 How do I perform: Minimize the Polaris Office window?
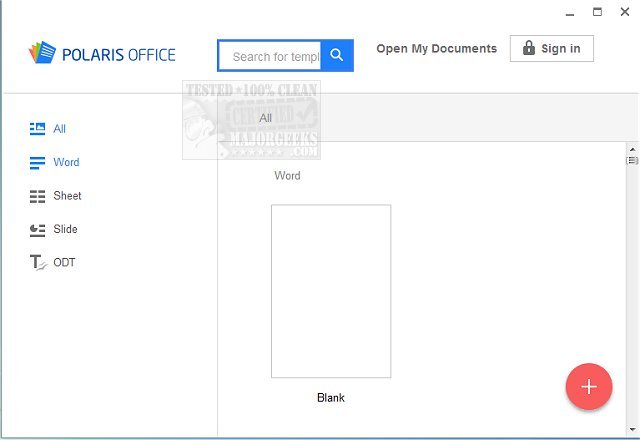tap(570, 13)
